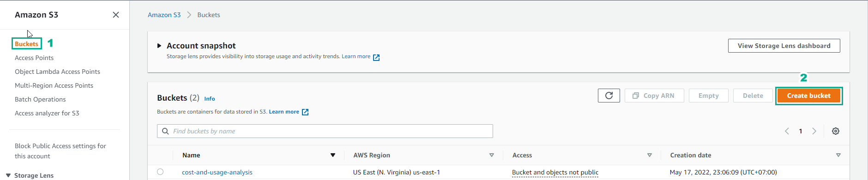Screen dimensions: 868x180
Task: Click the search magnifier icon in bucket filter
Action: 165,131
